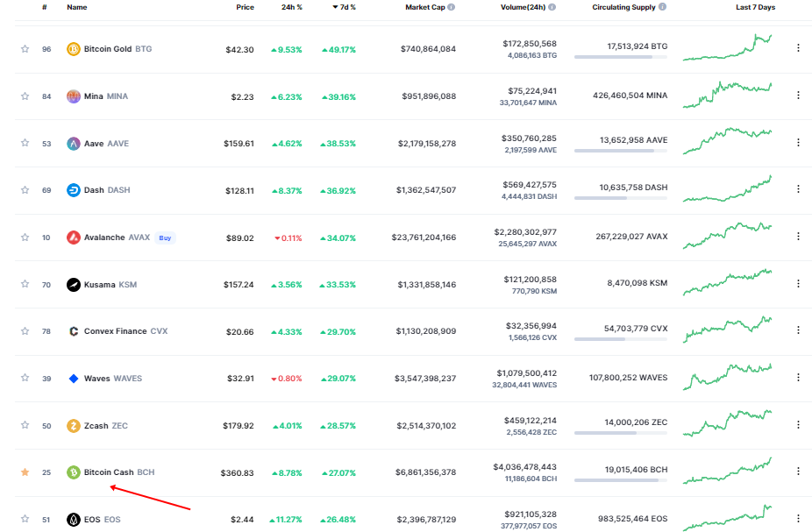
Task: Open the Bitcoin Cash row options menu
Action: click(x=798, y=471)
